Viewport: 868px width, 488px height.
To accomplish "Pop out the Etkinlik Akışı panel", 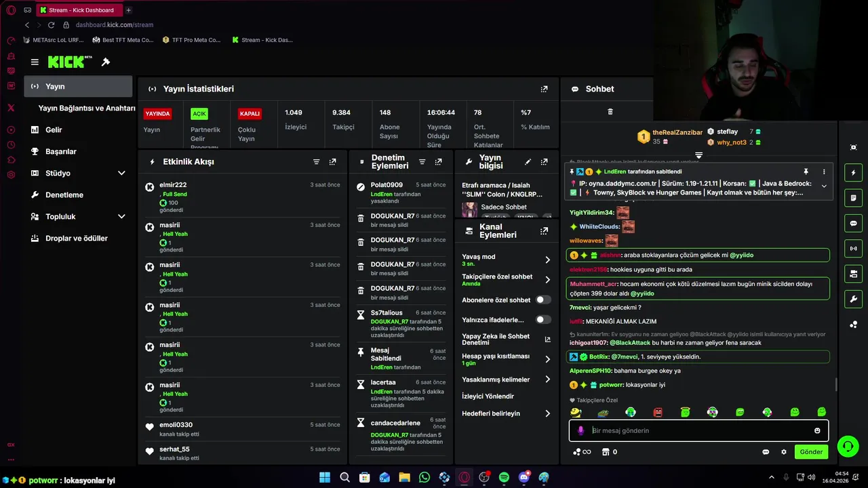I will (332, 162).
